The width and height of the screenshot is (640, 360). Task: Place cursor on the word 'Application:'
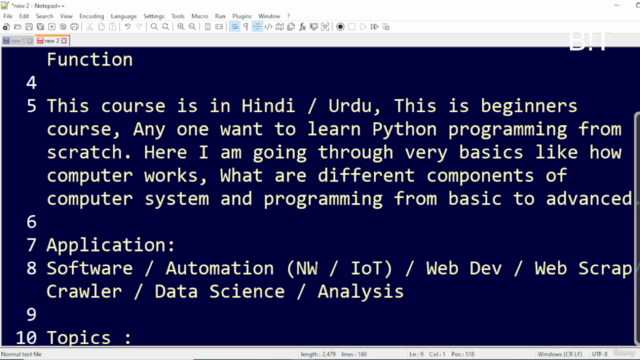click(111, 246)
